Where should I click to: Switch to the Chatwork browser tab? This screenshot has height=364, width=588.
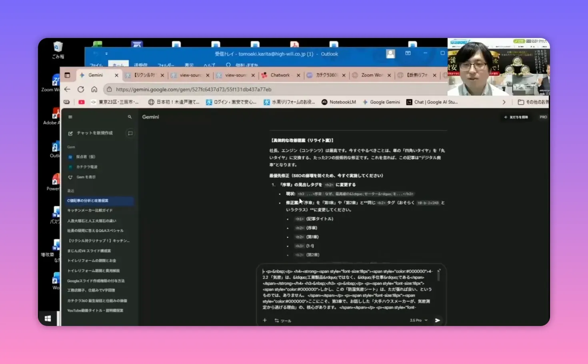coord(280,75)
